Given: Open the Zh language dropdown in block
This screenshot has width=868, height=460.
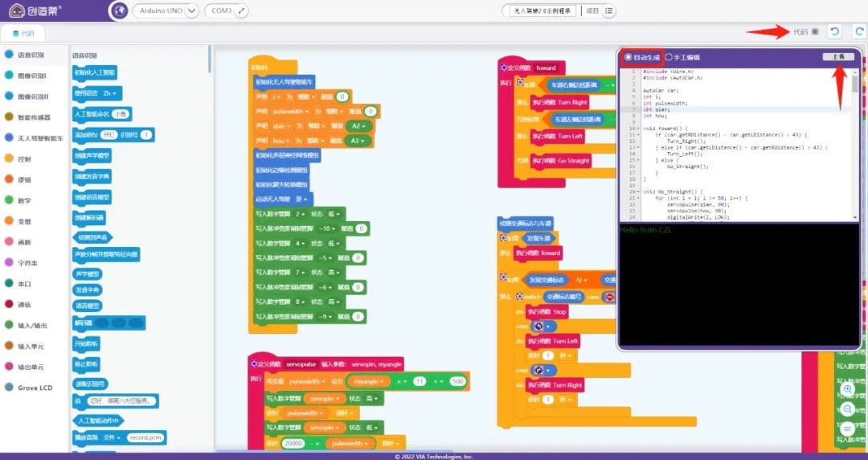Looking at the screenshot, I should (x=111, y=93).
